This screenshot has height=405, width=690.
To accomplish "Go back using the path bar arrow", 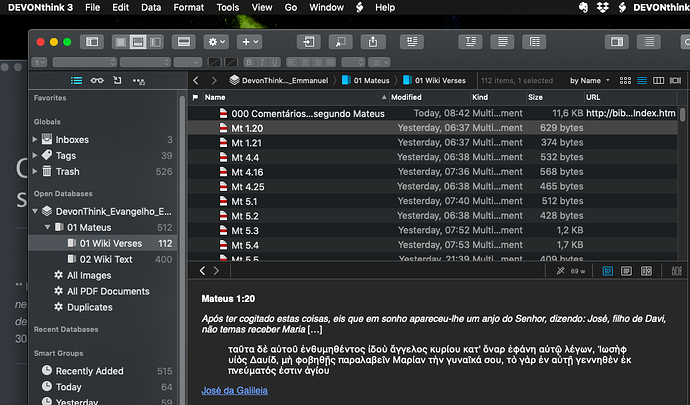I will click(x=198, y=80).
